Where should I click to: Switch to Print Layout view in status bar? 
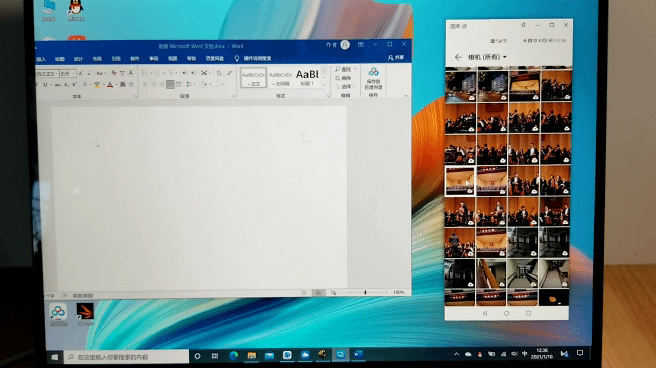pyautogui.click(x=318, y=293)
